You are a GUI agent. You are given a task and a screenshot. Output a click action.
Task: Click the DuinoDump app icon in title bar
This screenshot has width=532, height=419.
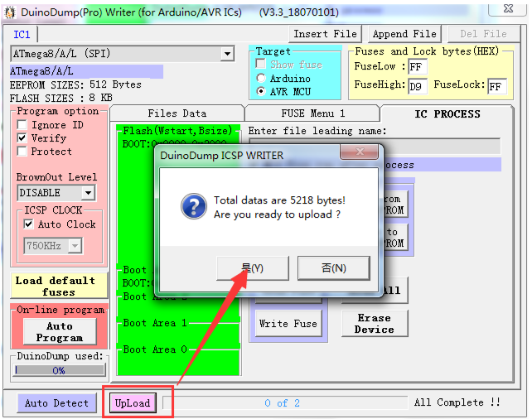[x=9, y=12]
